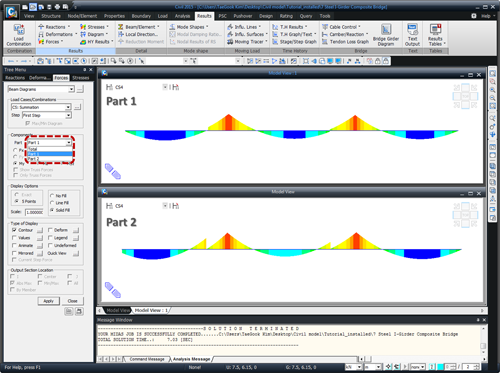
Task: Select the No Fill radio button
Action: coord(52,196)
